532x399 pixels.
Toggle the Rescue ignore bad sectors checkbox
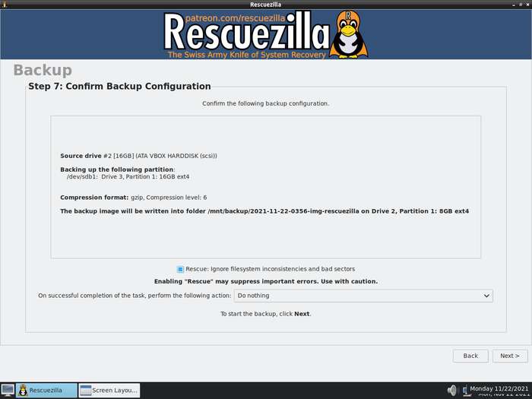tap(180, 269)
